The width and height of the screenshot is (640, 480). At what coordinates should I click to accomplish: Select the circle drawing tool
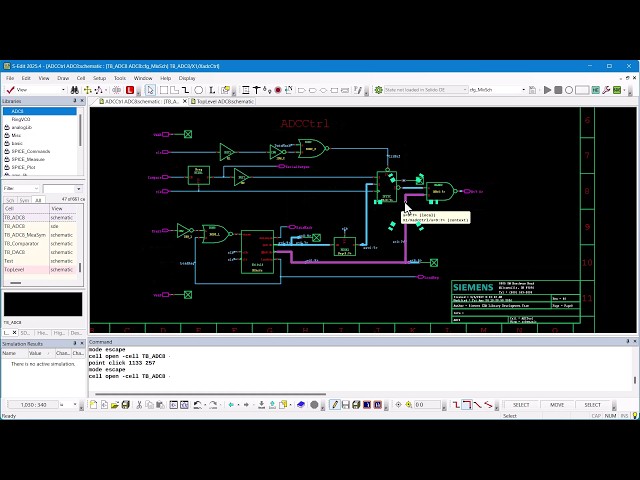click(198, 90)
